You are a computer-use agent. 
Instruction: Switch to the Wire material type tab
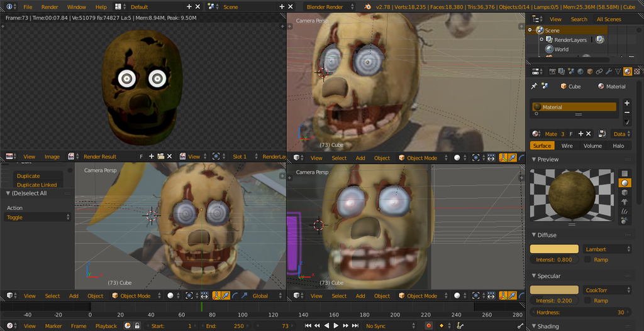(x=567, y=146)
